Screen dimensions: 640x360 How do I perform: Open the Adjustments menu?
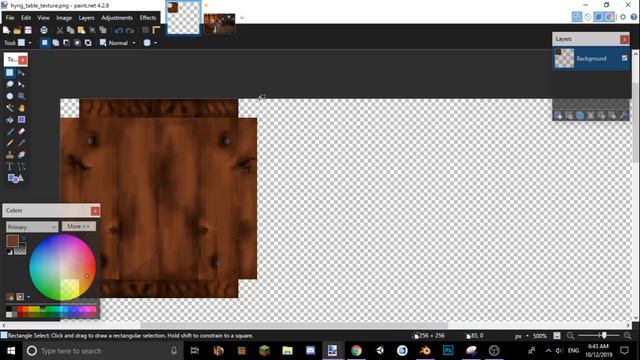pyautogui.click(x=117, y=18)
